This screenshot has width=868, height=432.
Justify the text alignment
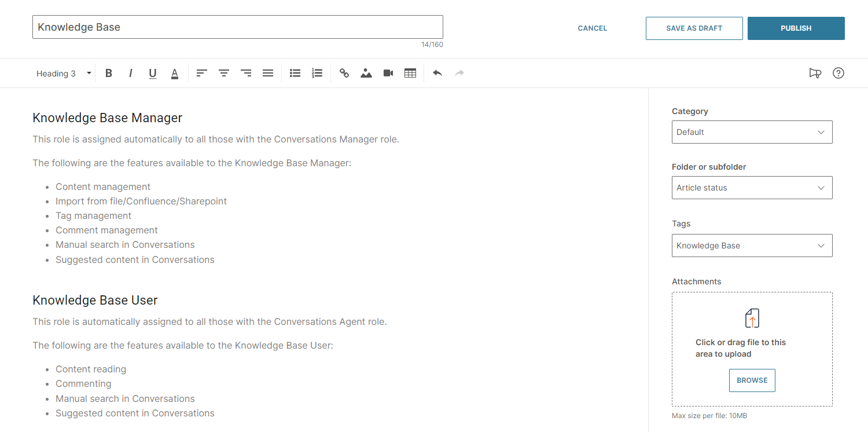pos(268,74)
